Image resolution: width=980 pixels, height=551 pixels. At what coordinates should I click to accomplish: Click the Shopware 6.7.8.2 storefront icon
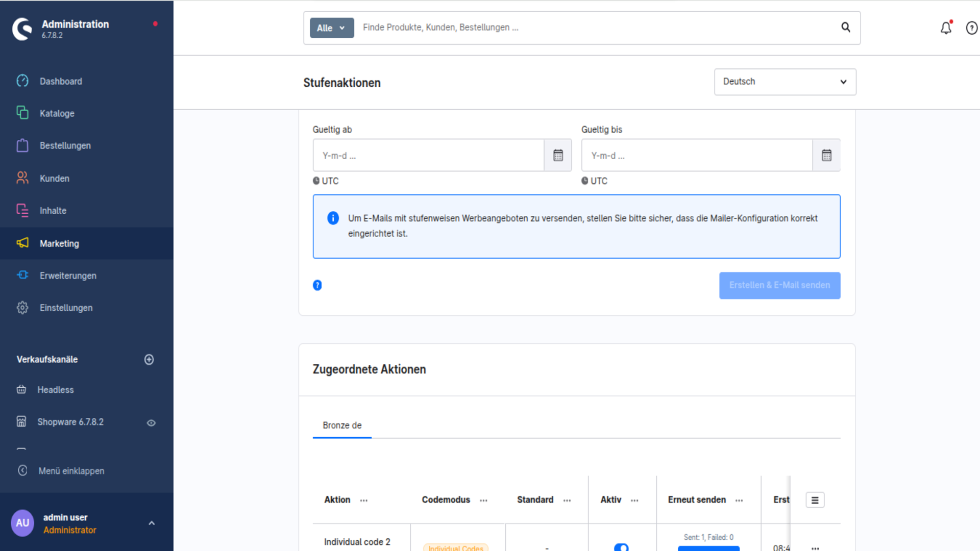point(21,421)
